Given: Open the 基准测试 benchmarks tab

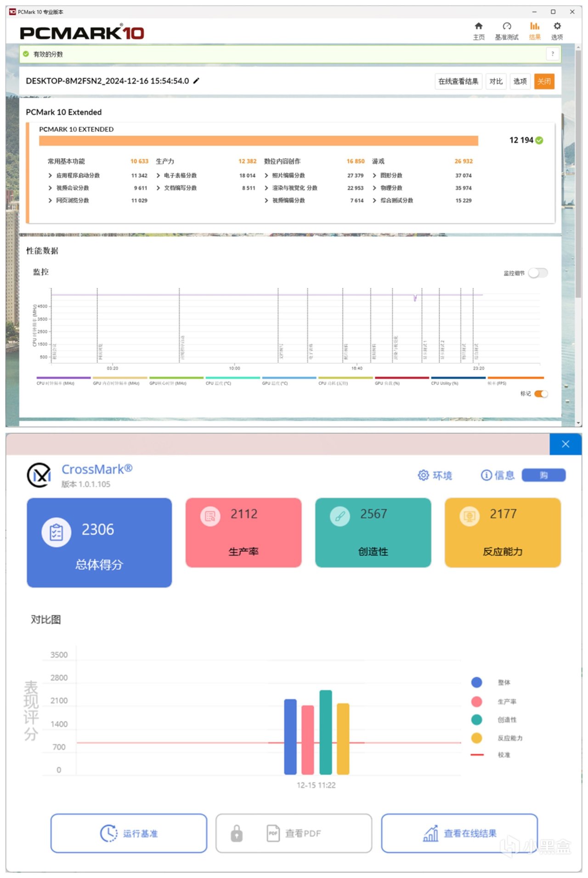Looking at the screenshot, I should (x=507, y=31).
